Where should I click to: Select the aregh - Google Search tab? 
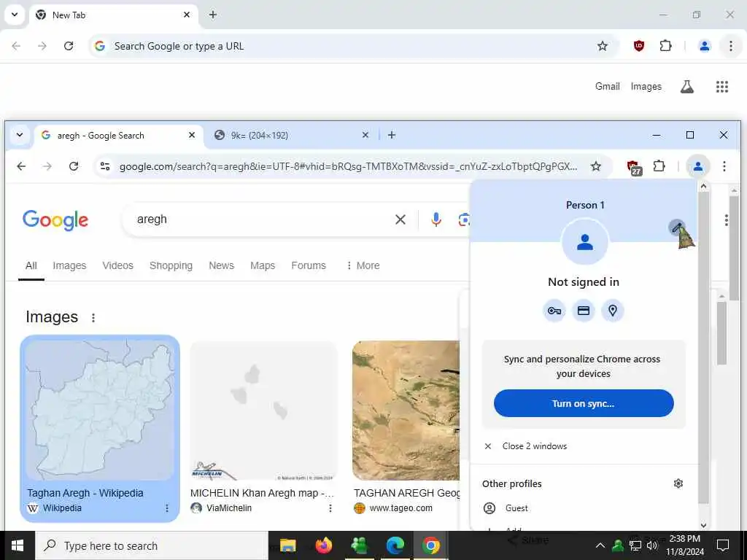coord(118,135)
